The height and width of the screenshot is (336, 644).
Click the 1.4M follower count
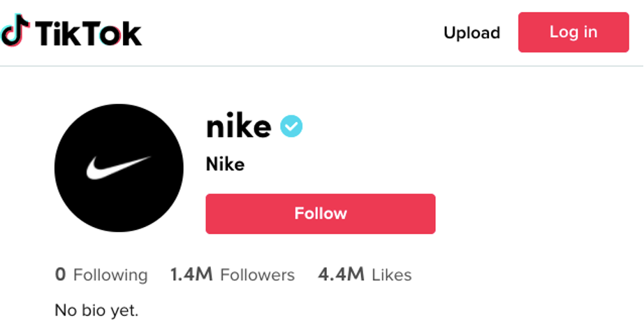(x=191, y=275)
